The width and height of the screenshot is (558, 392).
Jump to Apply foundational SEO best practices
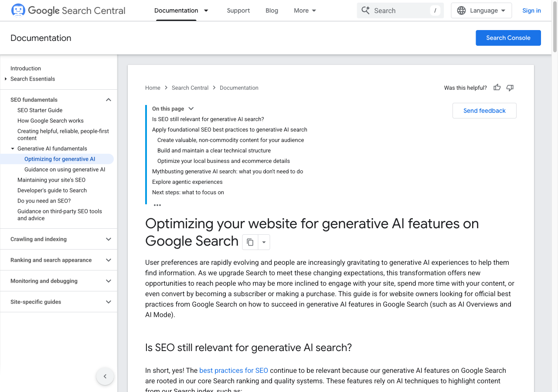coord(230,129)
